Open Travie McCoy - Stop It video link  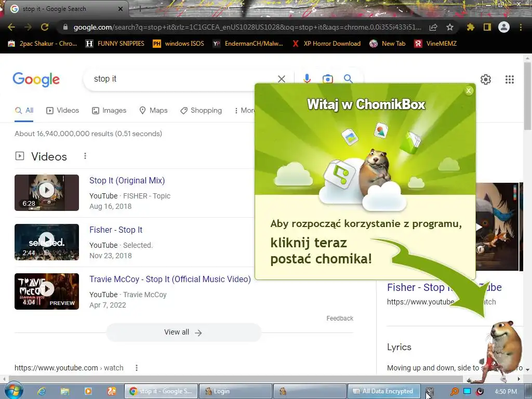(x=170, y=279)
